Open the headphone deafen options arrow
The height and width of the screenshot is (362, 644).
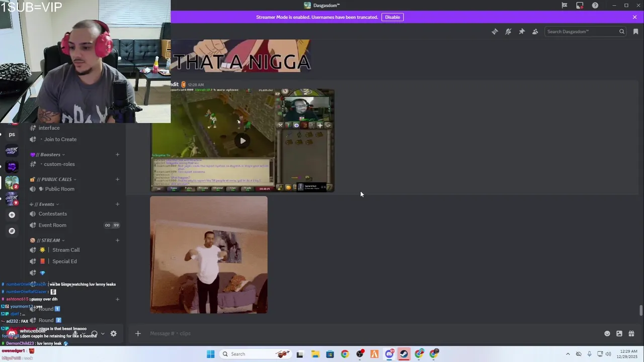coord(103,333)
